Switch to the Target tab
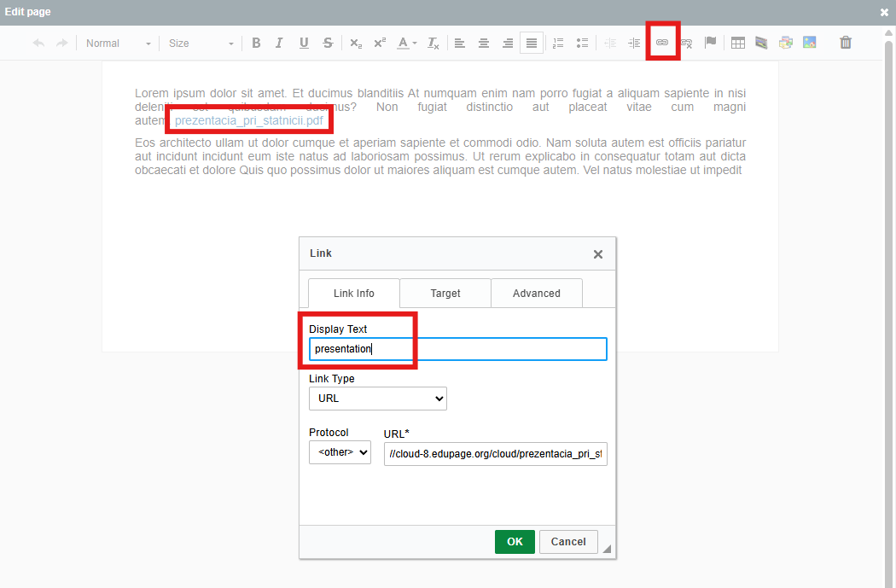This screenshot has width=896, height=588. [x=445, y=294]
